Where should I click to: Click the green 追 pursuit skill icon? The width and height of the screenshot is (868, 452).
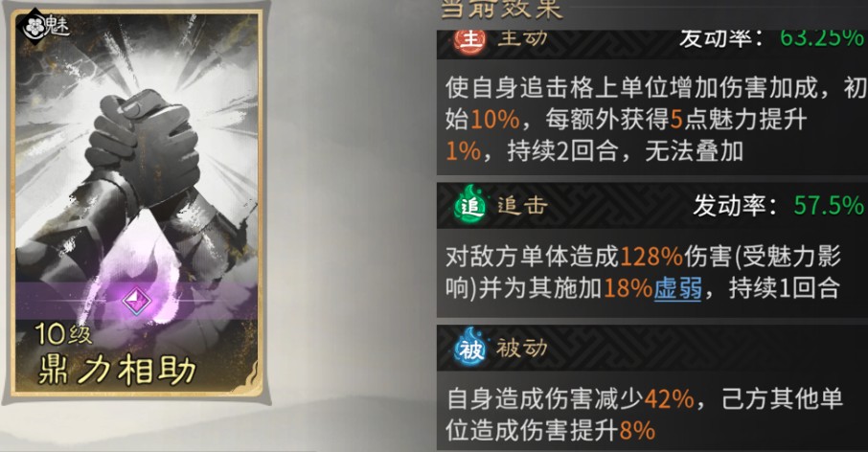click(x=470, y=206)
